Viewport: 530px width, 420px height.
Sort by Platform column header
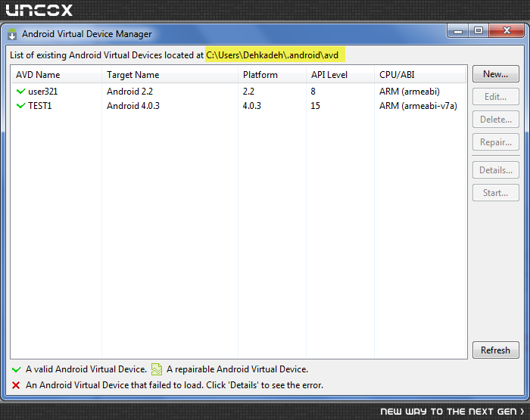click(272, 75)
